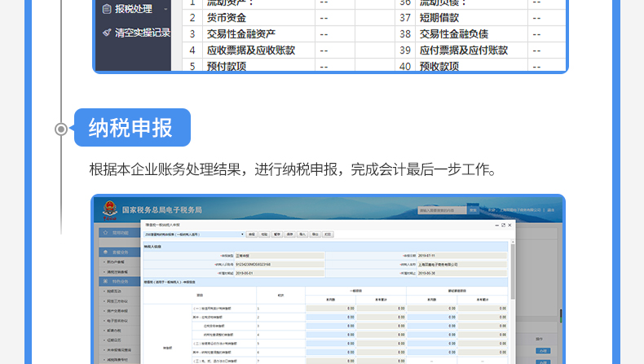Click the 打印 button in dialog toolbar
644x364 pixels.
point(328,234)
